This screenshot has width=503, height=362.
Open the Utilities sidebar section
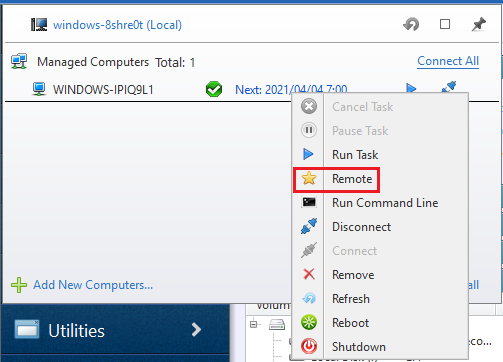coord(115,330)
